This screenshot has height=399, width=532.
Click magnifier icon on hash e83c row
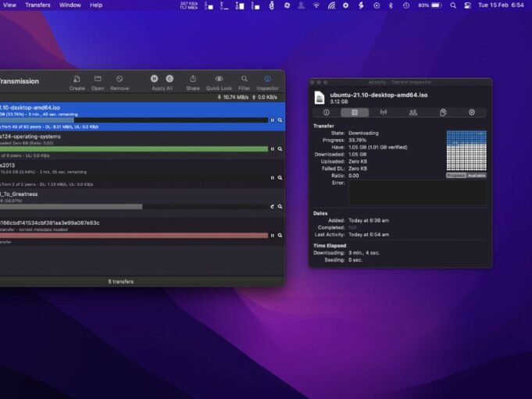pos(280,235)
